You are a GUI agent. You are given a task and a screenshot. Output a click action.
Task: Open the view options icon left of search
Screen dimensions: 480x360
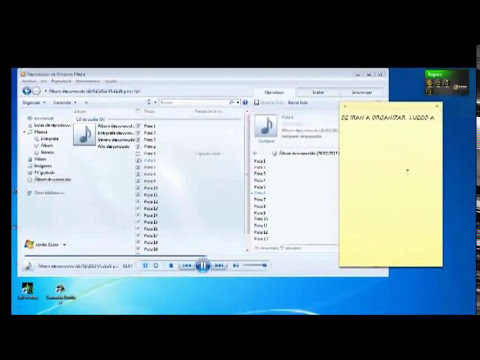point(149,102)
